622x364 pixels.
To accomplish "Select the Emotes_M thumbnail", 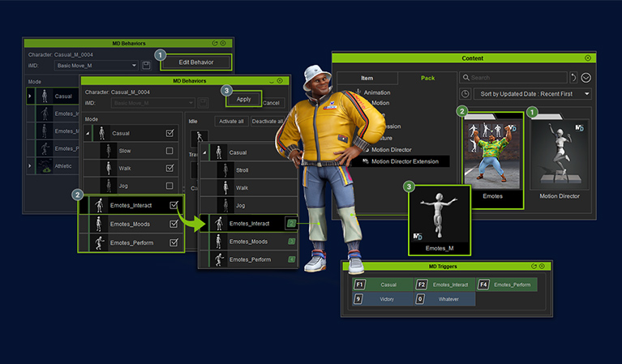I will (439, 221).
